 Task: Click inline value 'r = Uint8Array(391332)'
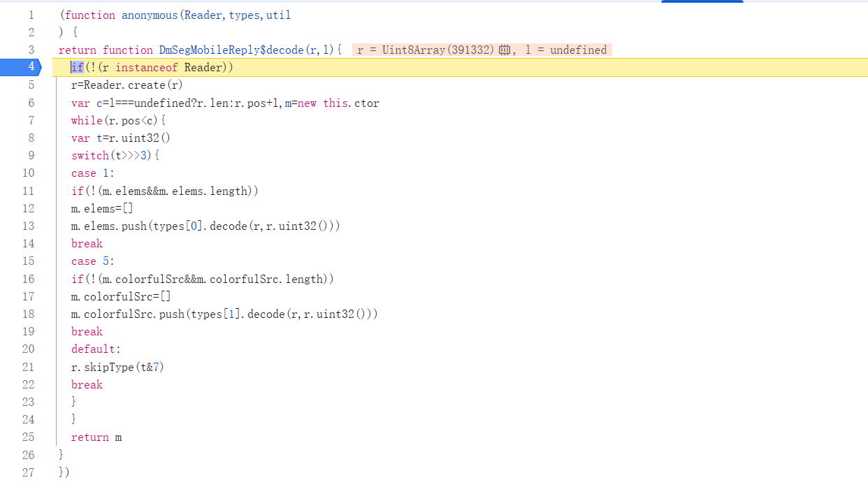click(426, 50)
